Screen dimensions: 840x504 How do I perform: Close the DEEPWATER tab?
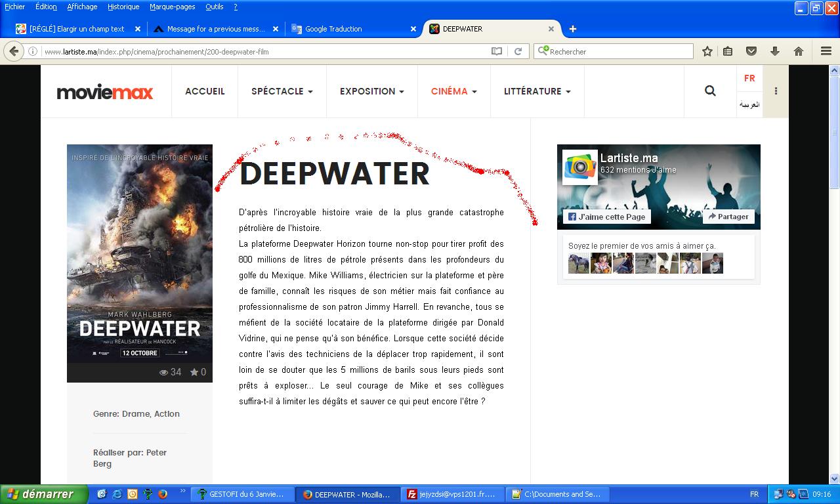coord(551,29)
